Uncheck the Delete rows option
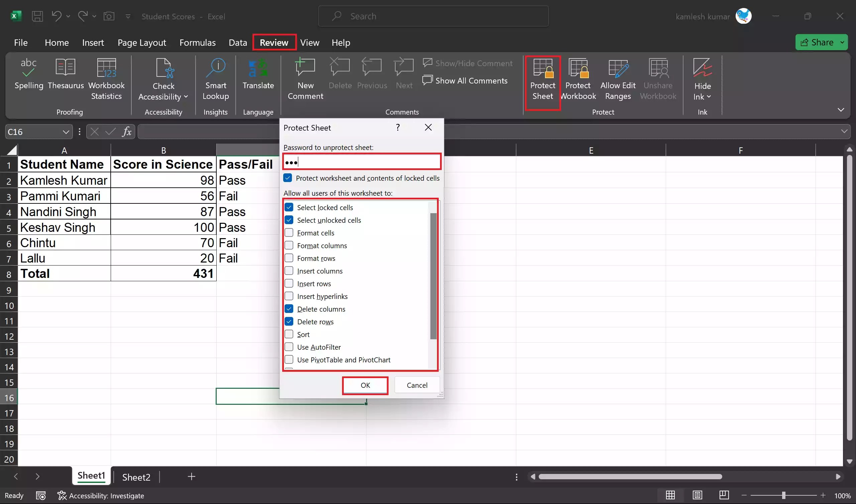The image size is (856, 504). coord(289,322)
